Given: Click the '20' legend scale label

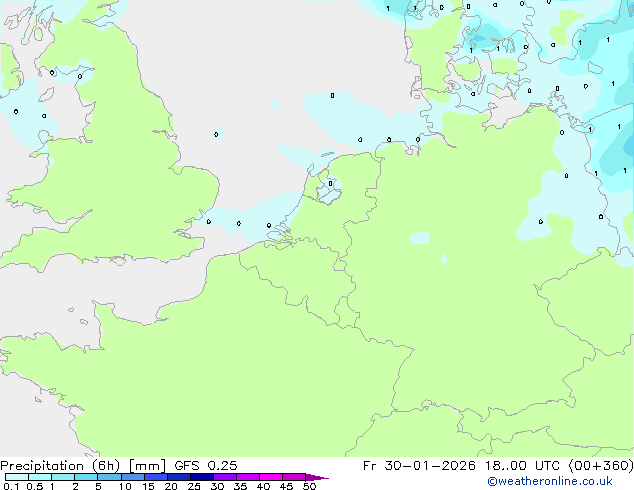Looking at the screenshot, I should pos(171,486).
